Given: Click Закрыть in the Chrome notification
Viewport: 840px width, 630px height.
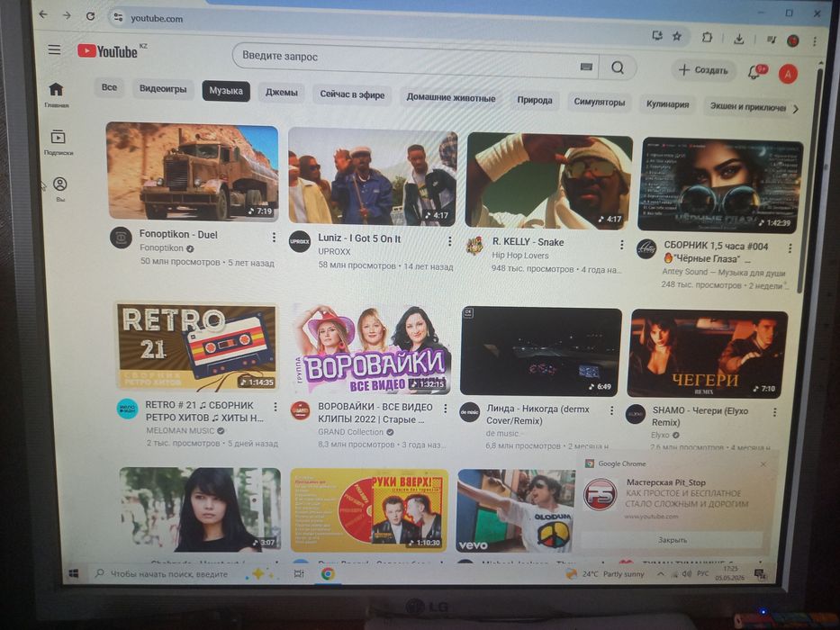Looking at the screenshot, I should [672, 540].
